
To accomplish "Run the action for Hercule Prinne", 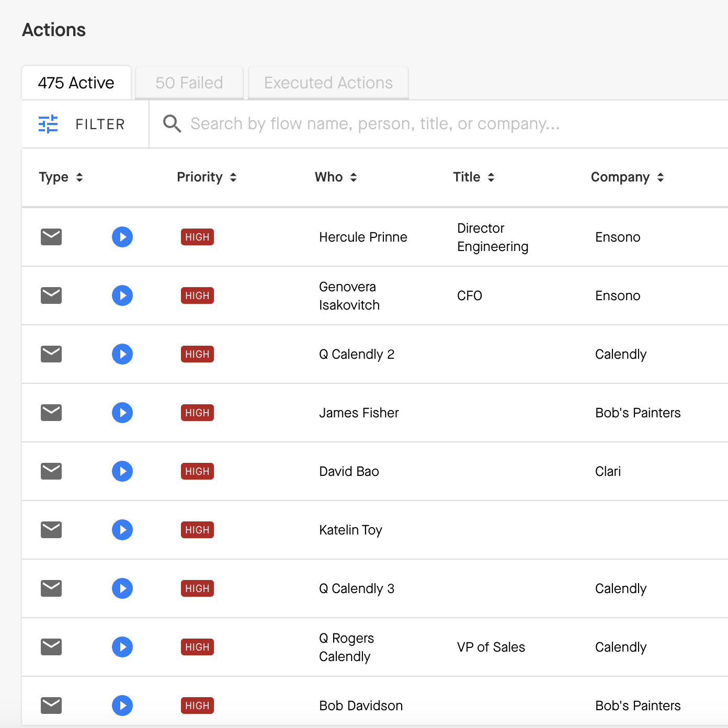I will tap(122, 237).
